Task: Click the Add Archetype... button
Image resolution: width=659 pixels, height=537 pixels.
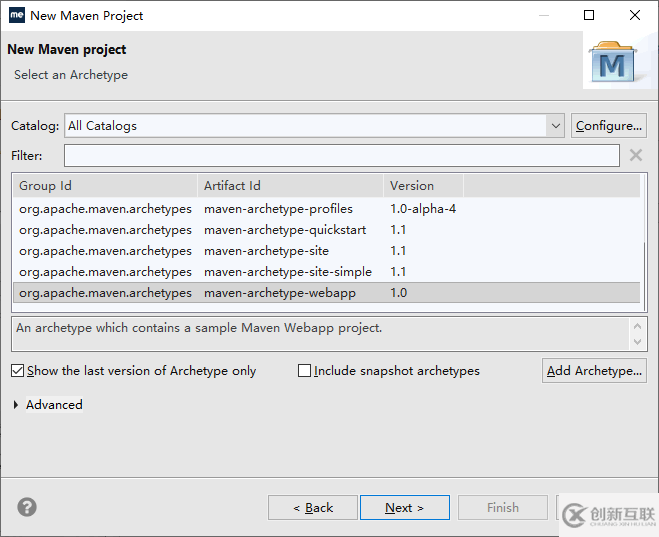Action: tap(594, 371)
